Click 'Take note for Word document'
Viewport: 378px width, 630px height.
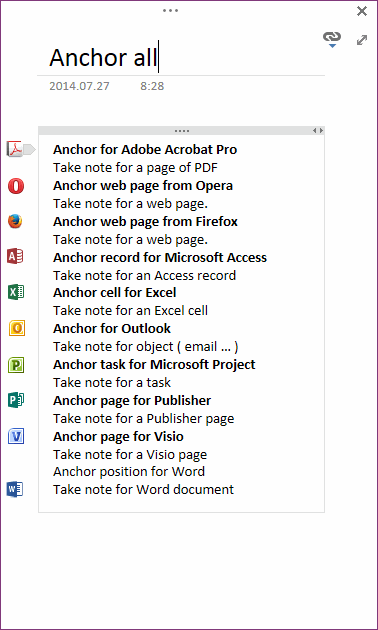[143, 489]
